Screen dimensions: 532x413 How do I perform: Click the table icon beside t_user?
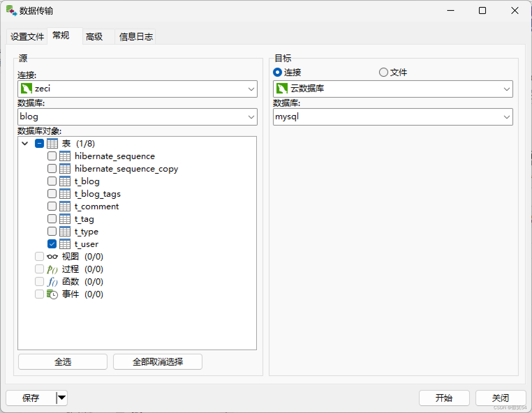[65, 244]
